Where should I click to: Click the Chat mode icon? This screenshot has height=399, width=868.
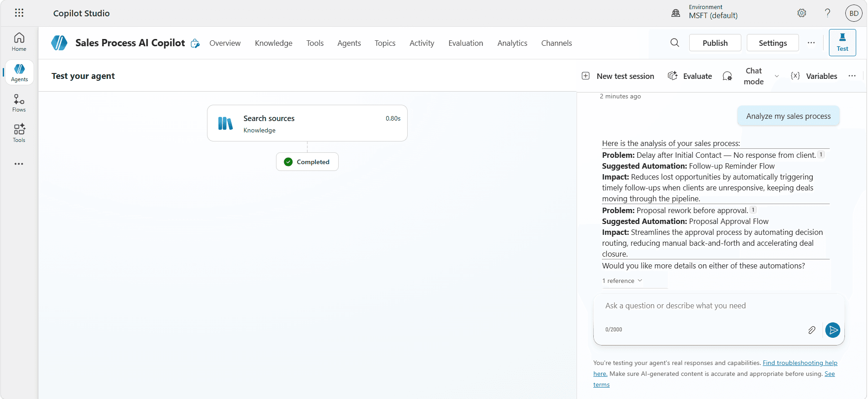tap(727, 76)
